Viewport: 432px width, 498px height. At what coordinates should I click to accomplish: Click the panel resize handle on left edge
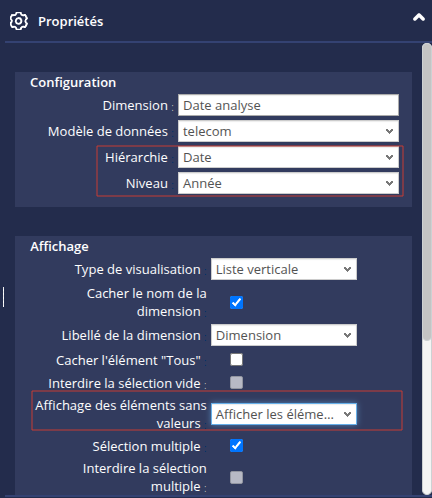[3, 297]
